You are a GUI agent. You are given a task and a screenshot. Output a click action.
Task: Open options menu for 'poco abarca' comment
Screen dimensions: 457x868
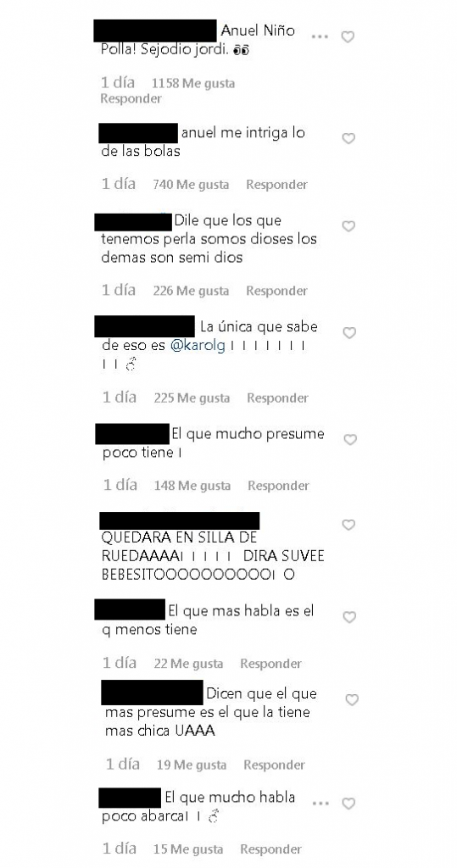click(x=320, y=804)
